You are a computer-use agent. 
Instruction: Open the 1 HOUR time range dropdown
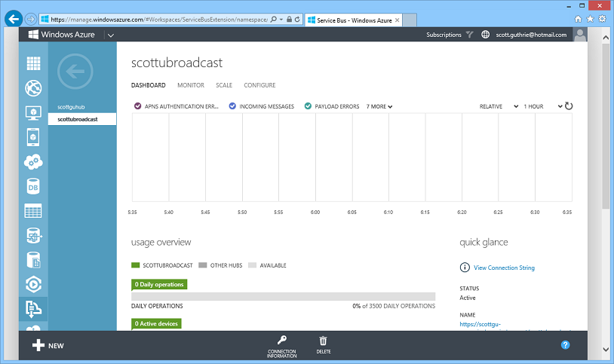[543, 106]
